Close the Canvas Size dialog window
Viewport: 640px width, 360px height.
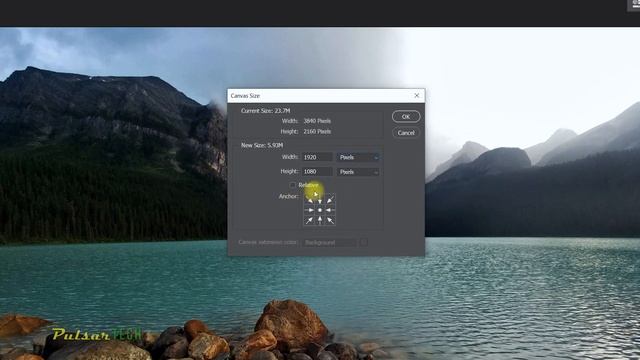pyautogui.click(x=416, y=96)
